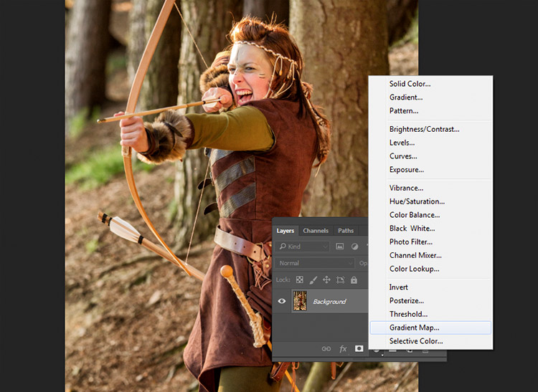Image resolution: width=538 pixels, height=392 pixels.
Task: Click the adjustment layer filter icon
Action: (355, 247)
